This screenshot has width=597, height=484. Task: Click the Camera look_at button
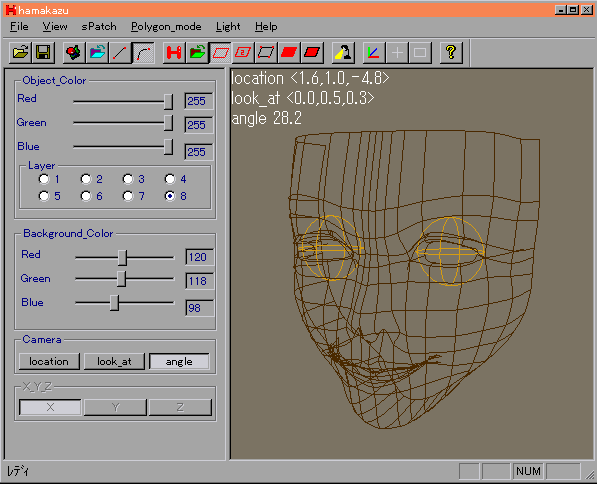[x=114, y=361]
